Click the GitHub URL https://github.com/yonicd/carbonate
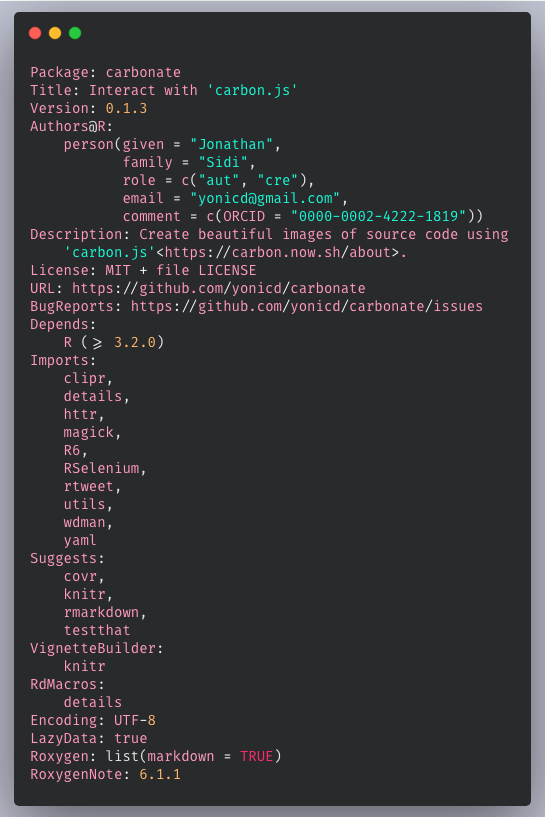The height and width of the screenshot is (817, 545). pos(219,288)
